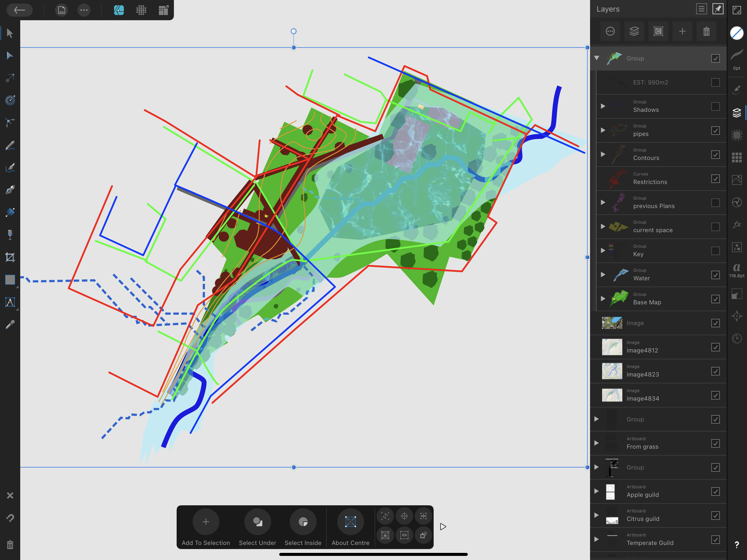Open the History studio panel

[737, 339]
